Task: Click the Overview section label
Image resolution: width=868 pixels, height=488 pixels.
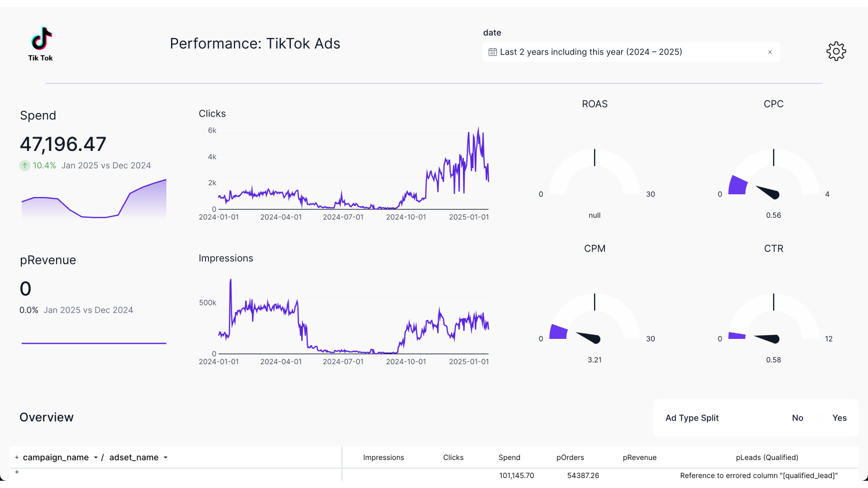Action: pos(46,417)
